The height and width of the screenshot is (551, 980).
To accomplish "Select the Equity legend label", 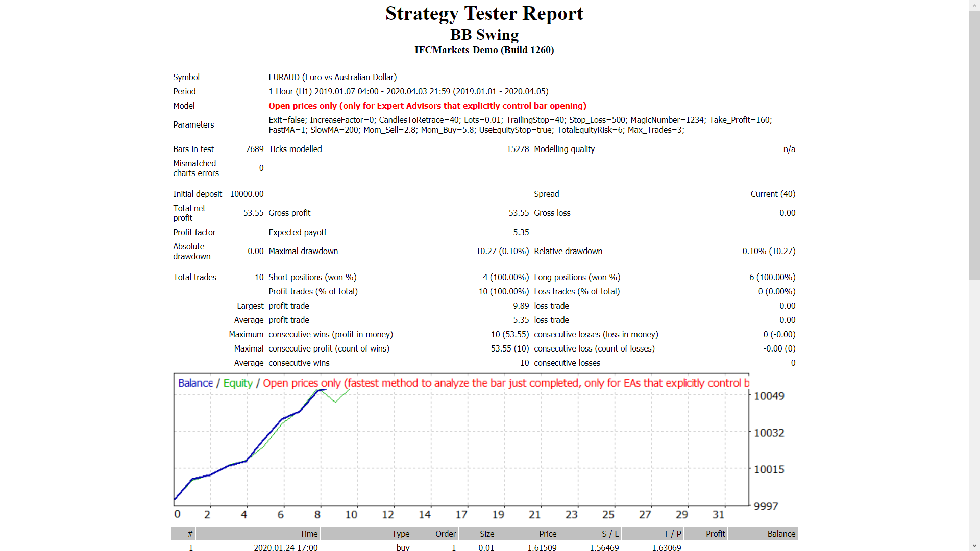I will click(x=237, y=383).
